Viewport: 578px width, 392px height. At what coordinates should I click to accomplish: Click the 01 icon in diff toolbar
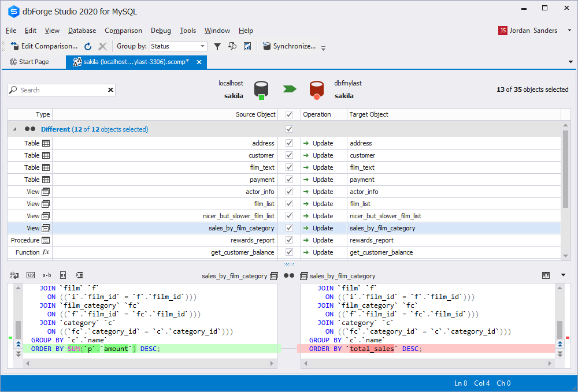63,275
